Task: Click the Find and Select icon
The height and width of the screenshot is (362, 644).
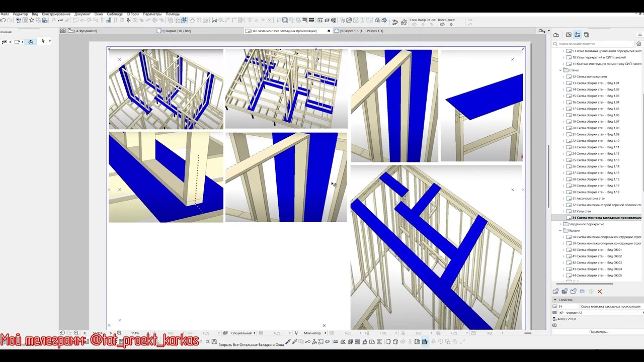Action: 19,21
